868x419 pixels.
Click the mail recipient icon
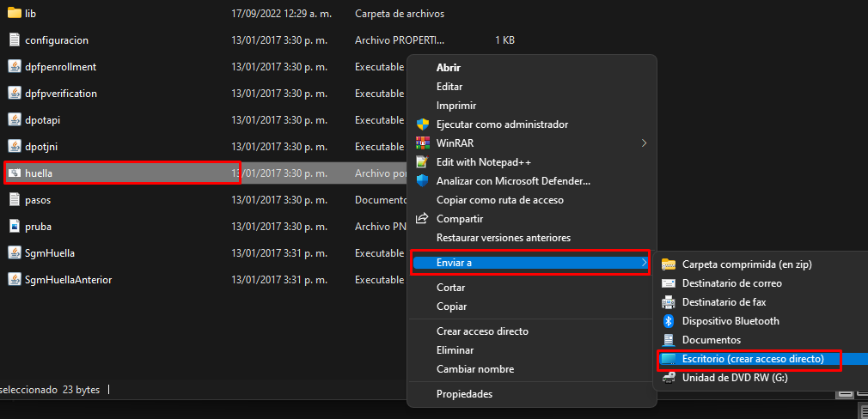pos(669,283)
